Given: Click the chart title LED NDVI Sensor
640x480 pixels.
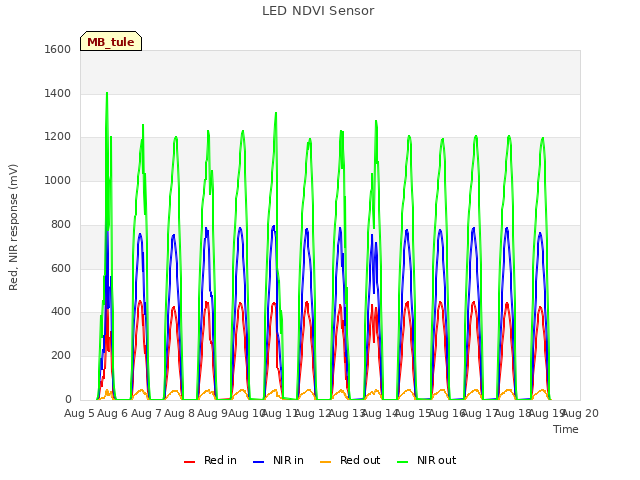Looking at the screenshot, I should (318, 11).
